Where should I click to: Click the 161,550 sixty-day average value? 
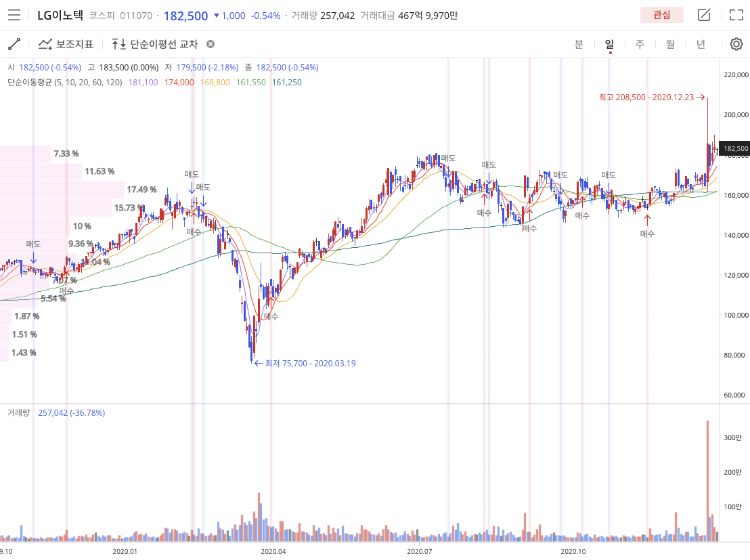pos(250,83)
